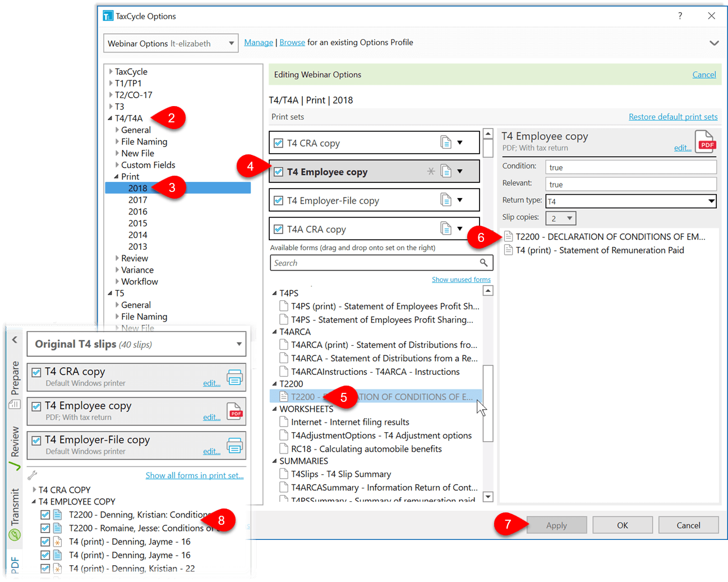Click Show all forms in print set link
Screen dimensions: 728x582
pyautogui.click(x=195, y=475)
